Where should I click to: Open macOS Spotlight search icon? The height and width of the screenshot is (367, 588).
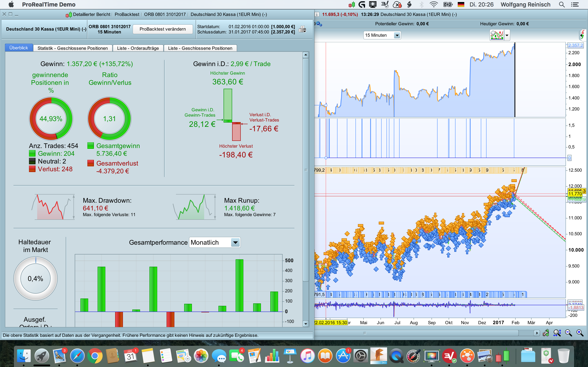point(562,5)
